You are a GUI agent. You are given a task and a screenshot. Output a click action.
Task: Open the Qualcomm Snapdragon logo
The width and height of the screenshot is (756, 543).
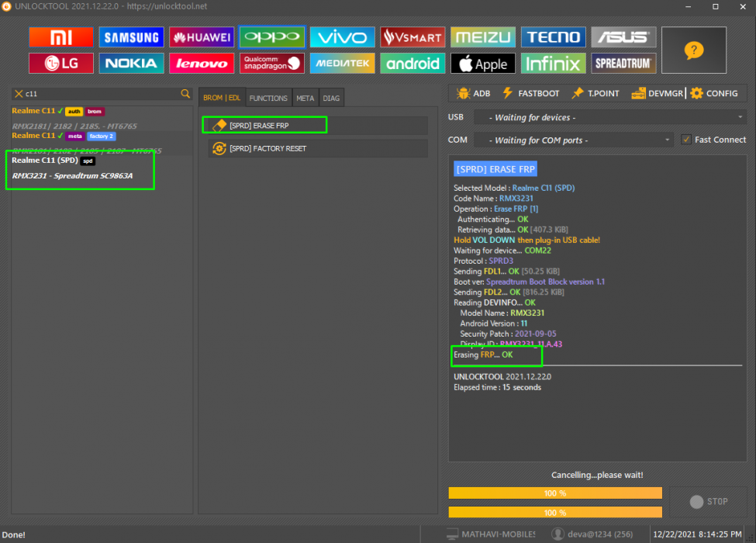click(x=272, y=63)
